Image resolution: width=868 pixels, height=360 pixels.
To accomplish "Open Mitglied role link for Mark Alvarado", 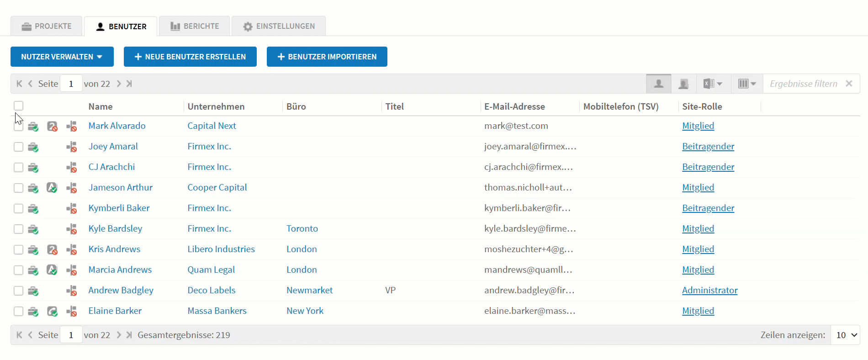I will [x=698, y=126].
